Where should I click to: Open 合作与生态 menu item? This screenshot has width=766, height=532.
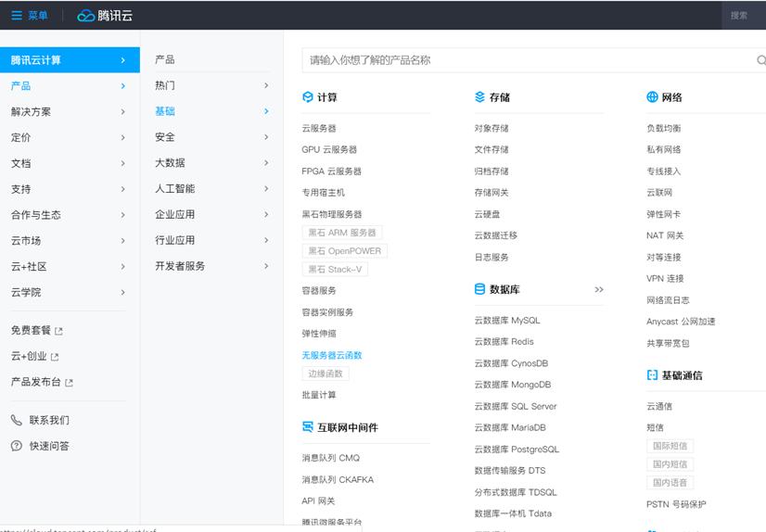click(68, 215)
